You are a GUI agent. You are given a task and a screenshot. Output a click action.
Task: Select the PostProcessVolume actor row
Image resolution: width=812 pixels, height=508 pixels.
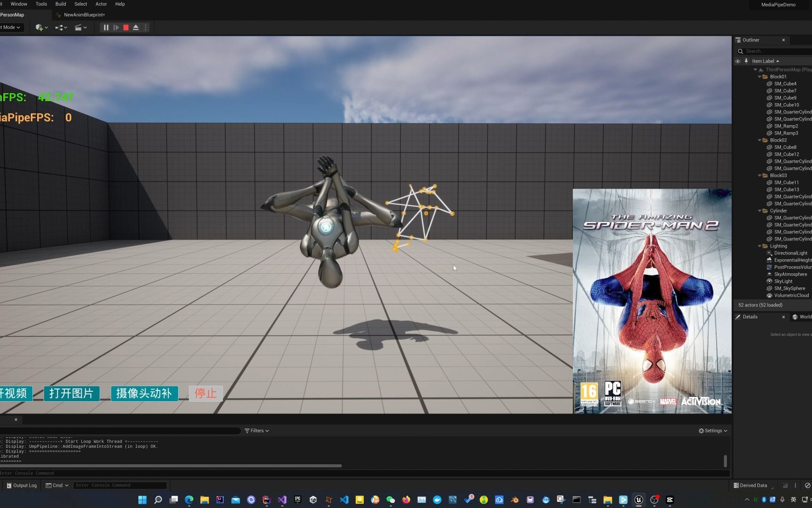pyautogui.click(x=792, y=267)
